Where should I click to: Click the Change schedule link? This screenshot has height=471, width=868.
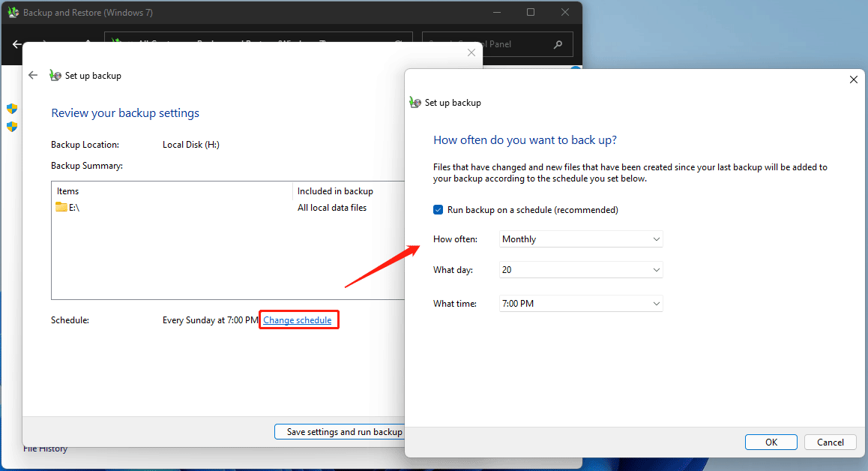(x=298, y=319)
